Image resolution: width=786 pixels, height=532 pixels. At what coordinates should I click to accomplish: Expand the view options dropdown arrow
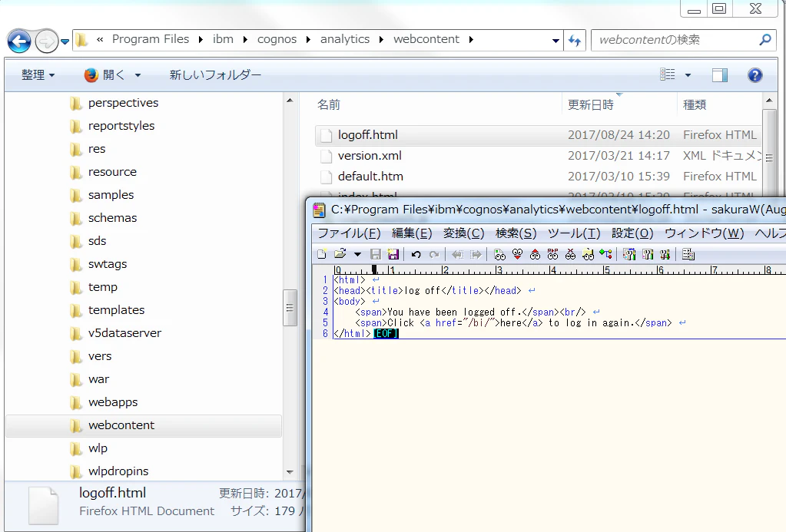pos(688,75)
